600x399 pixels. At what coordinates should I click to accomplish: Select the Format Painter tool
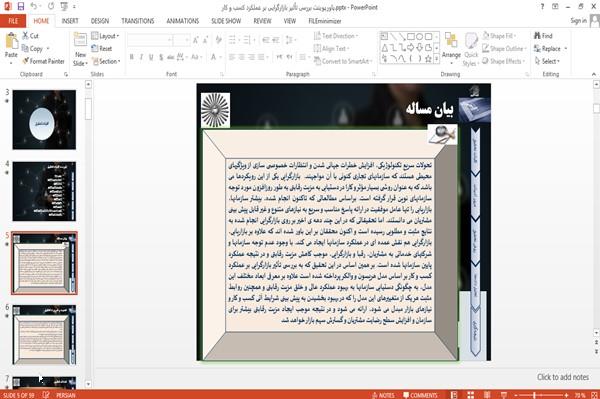tap(43, 61)
